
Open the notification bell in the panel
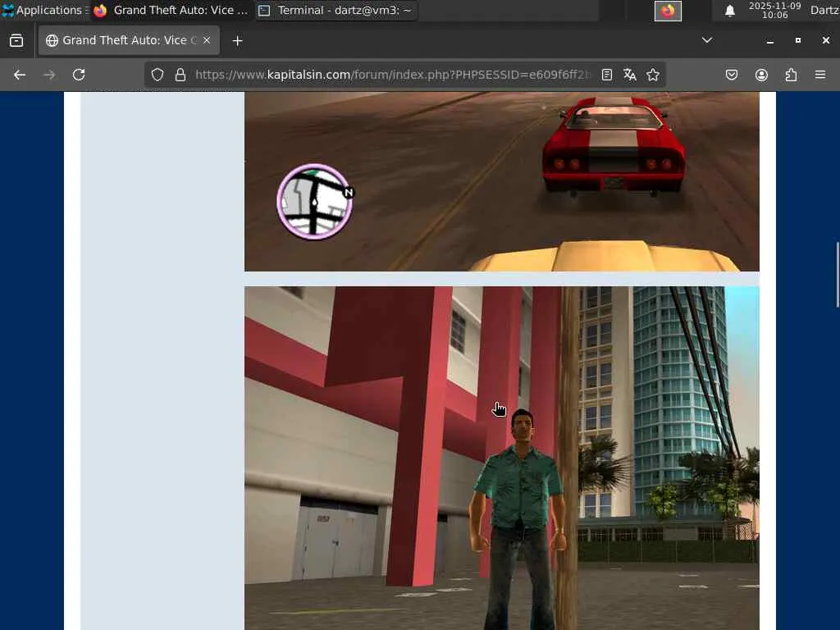coord(729,11)
